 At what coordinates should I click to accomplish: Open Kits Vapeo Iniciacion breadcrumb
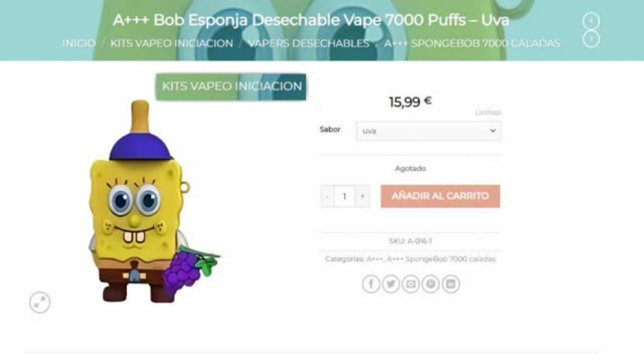click(x=172, y=43)
